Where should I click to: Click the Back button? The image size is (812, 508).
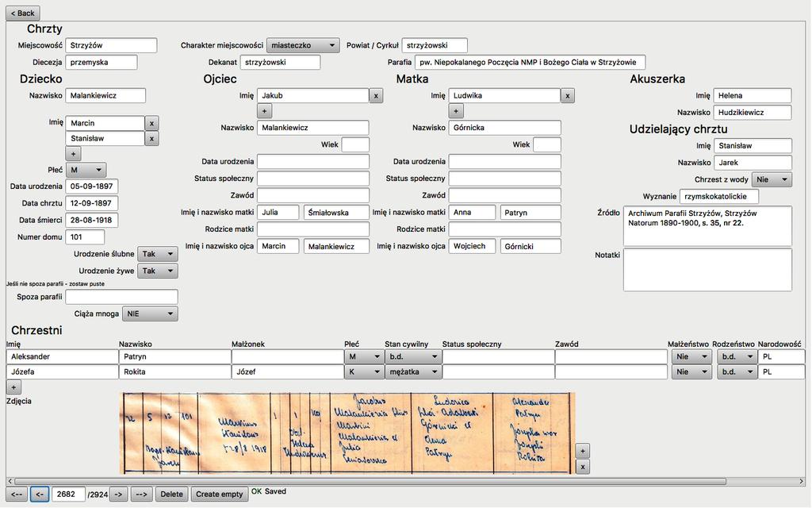[23, 13]
